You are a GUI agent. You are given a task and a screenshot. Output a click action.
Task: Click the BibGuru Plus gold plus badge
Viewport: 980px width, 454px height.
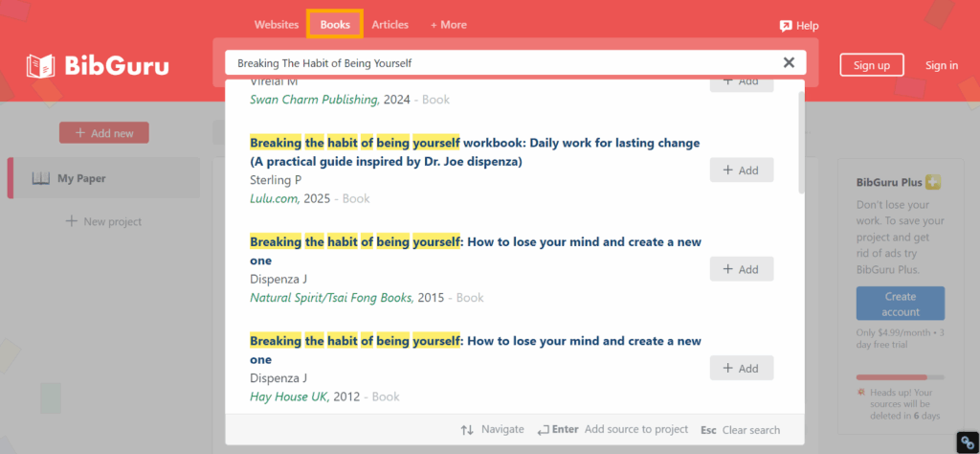(934, 183)
